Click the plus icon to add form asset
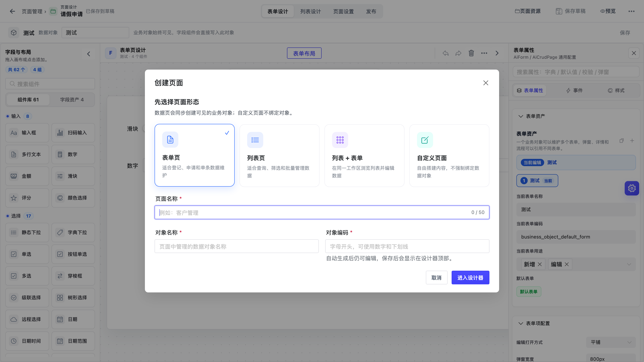The width and height of the screenshot is (644, 362). (632, 141)
